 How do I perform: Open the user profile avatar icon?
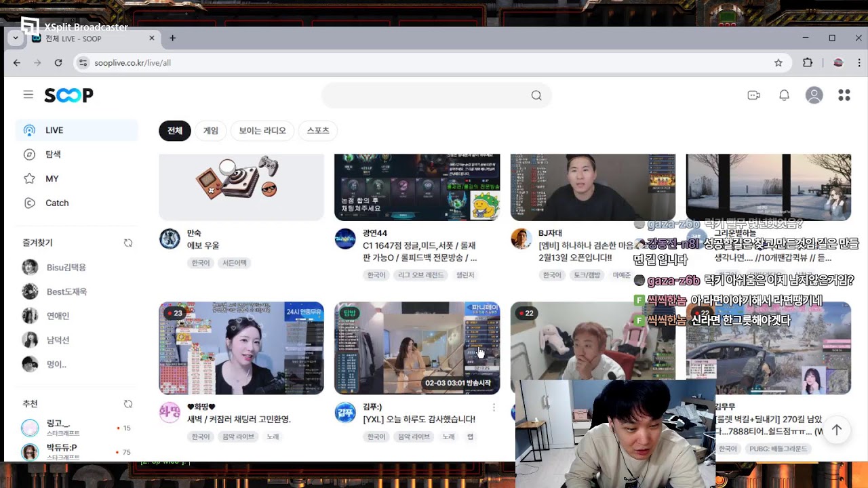814,96
